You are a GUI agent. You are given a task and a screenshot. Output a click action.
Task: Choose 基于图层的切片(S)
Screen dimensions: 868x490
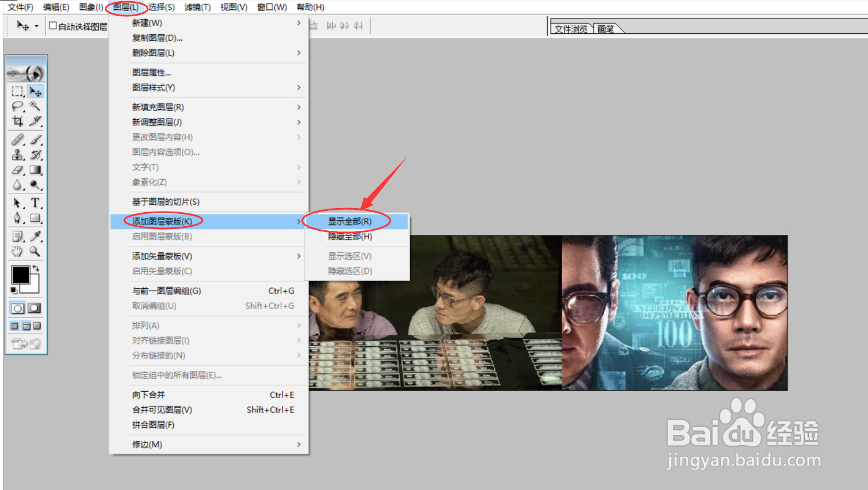pyautogui.click(x=209, y=202)
